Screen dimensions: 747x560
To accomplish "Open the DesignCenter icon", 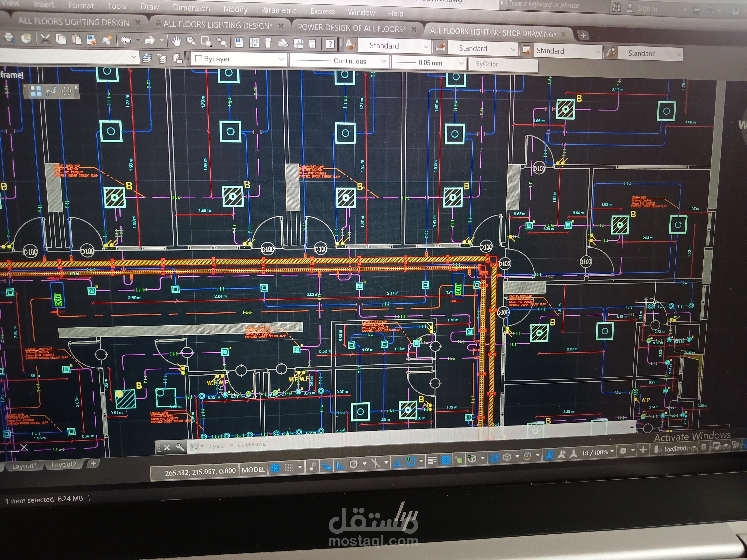I will click(x=254, y=42).
